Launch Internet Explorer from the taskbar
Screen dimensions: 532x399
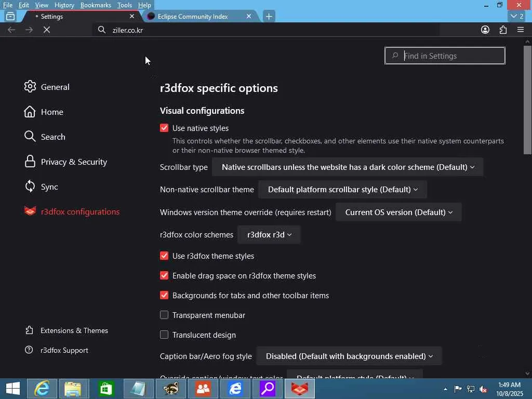tap(42, 389)
